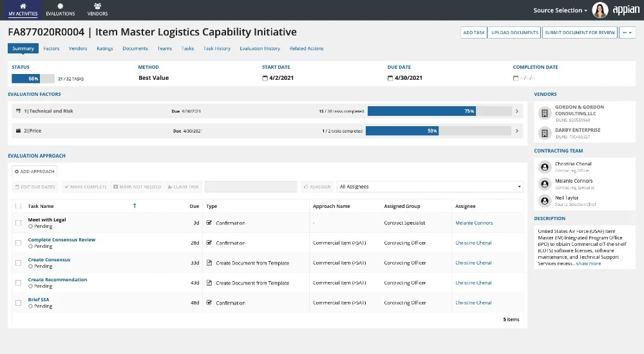Tick the Create Consensus task checkbox
This screenshot has height=354, width=644.
pos(18,263)
